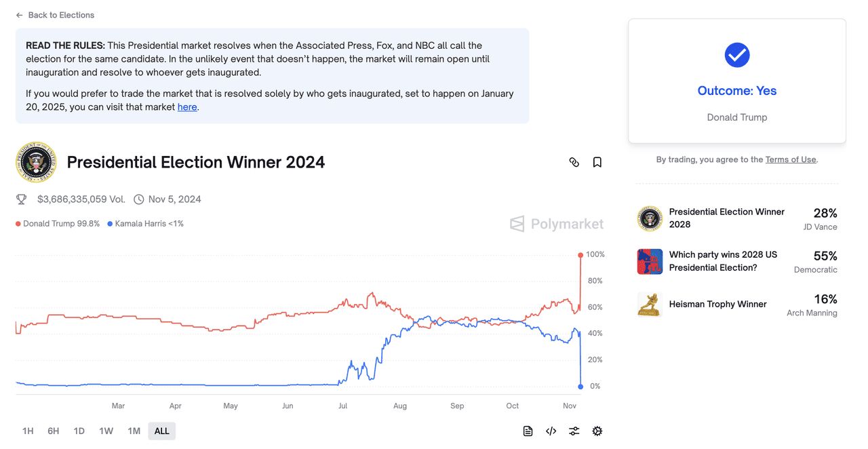Open chart filter sliders icon
This screenshot has width=868, height=449.
[x=574, y=431]
